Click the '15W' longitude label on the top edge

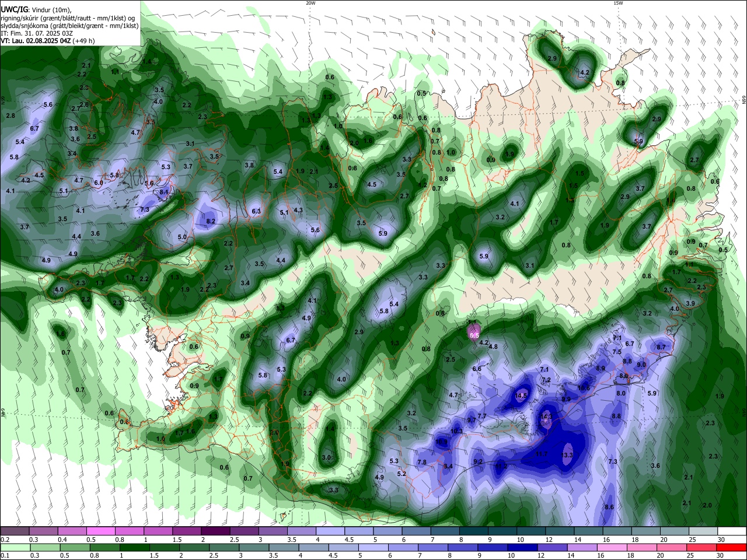(x=617, y=3)
